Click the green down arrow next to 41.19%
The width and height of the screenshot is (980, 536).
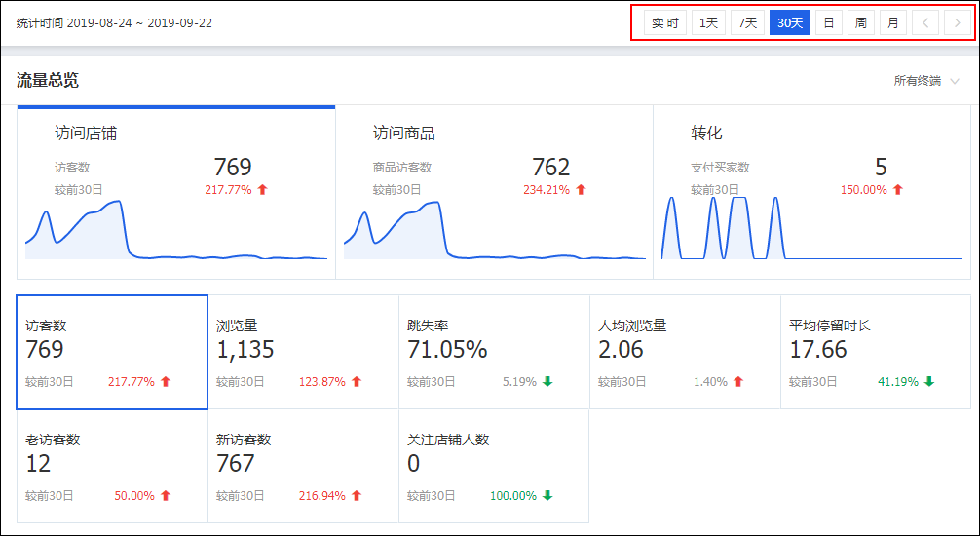pyautogui.click(x=929, y=382)
